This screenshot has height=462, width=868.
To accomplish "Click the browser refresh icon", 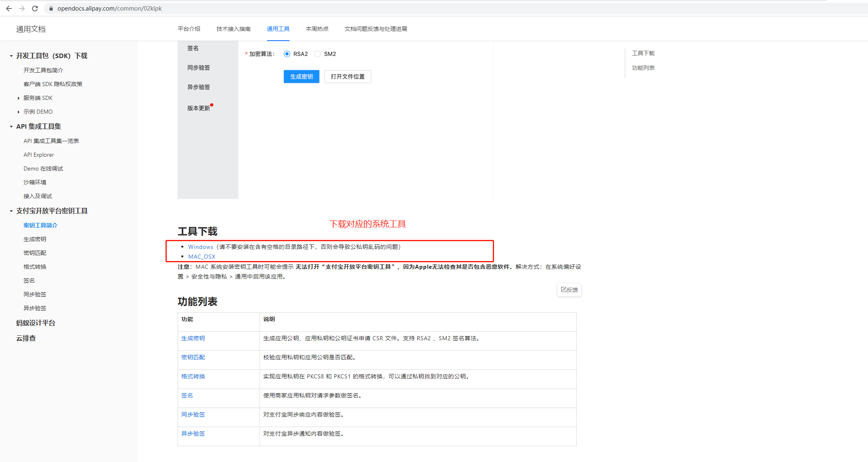I will point(35,8).
